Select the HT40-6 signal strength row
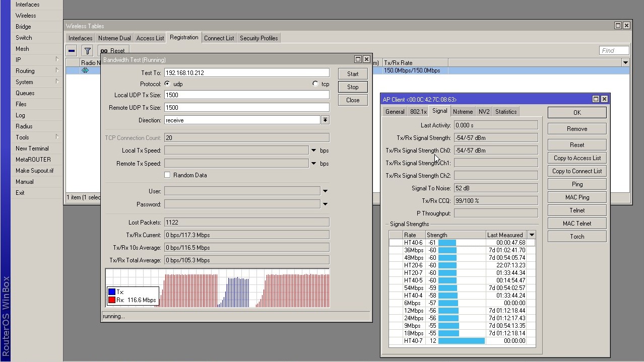Viewport: 644px width, 362px height. 462,243
